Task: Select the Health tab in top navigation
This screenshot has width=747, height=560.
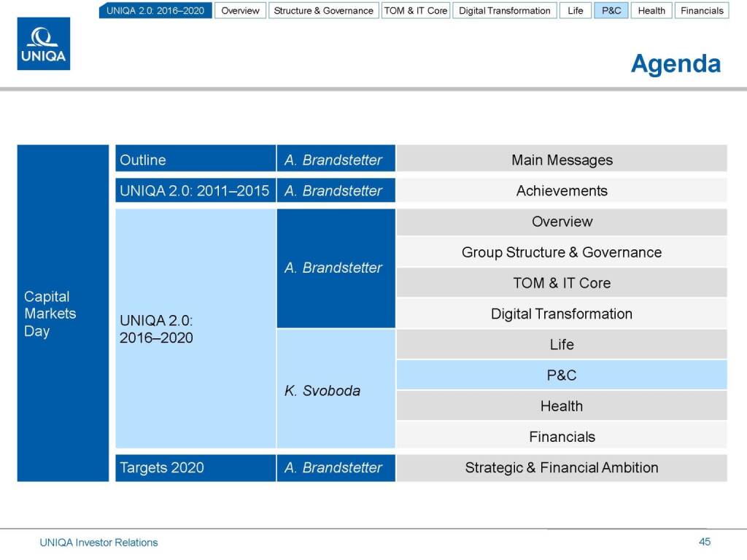Action: pyautogui.click(x=651, y=11)
